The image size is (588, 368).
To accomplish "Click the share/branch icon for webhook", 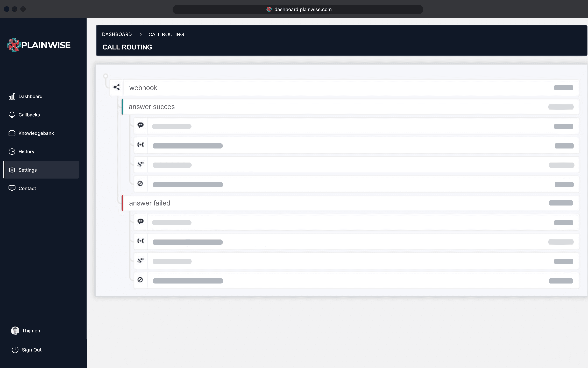I will (117, 88).
